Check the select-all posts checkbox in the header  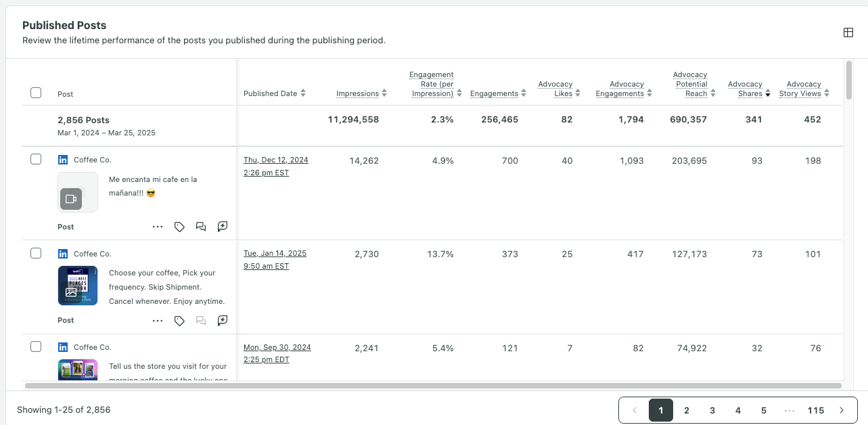click(x=36, y=92)
